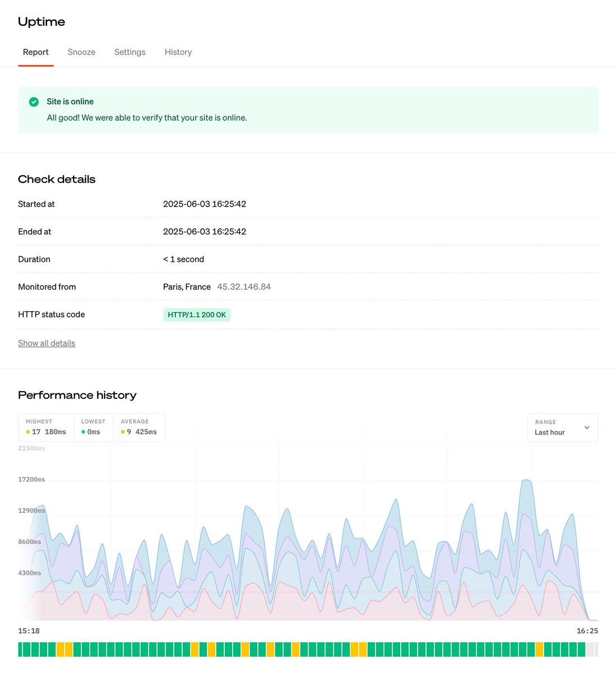Click the Paris, France location text
This screenshot has height=675, width=616.
coord(187,287)
